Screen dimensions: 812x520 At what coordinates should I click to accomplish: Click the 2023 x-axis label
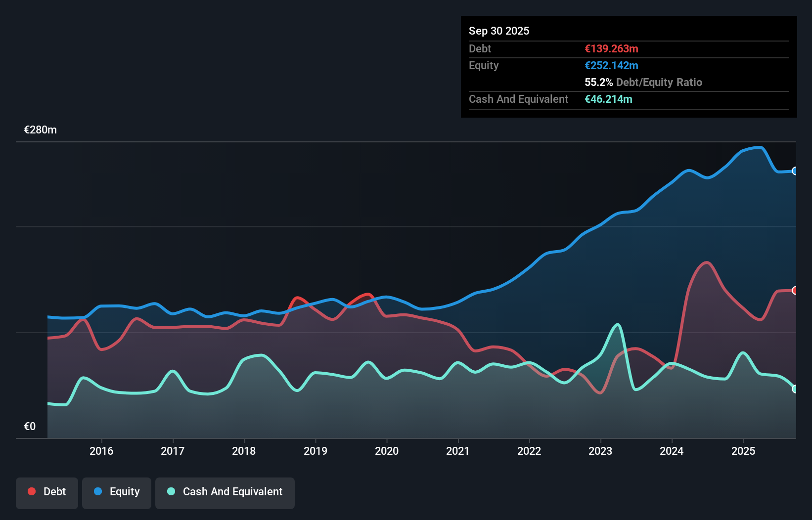click(600, 451)
